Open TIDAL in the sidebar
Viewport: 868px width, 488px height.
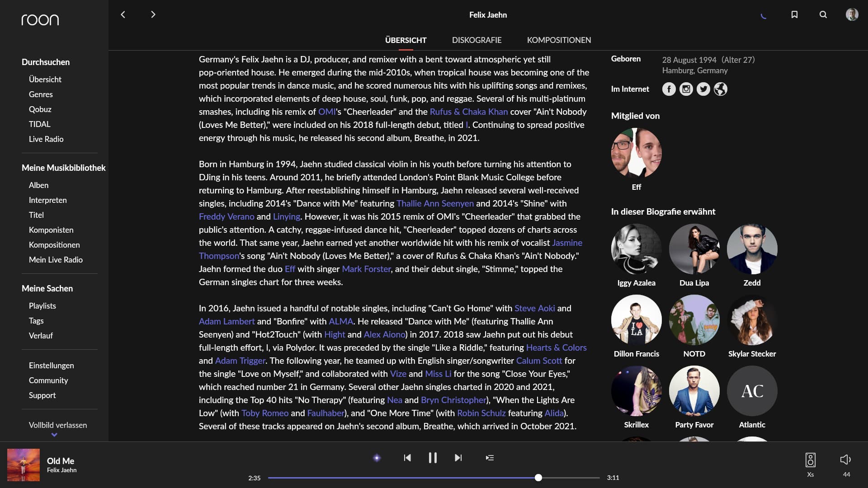point(40,124)
